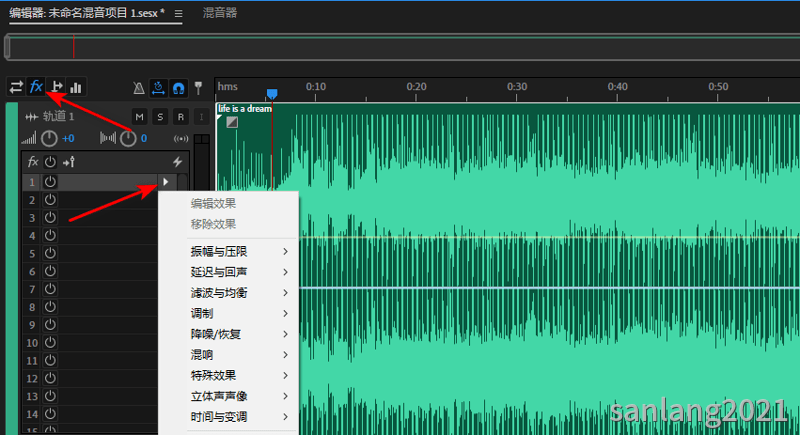Viewport: 800px width, 435px height.
Task: Select the life is a dream clip title
Action: pos(244,108)
